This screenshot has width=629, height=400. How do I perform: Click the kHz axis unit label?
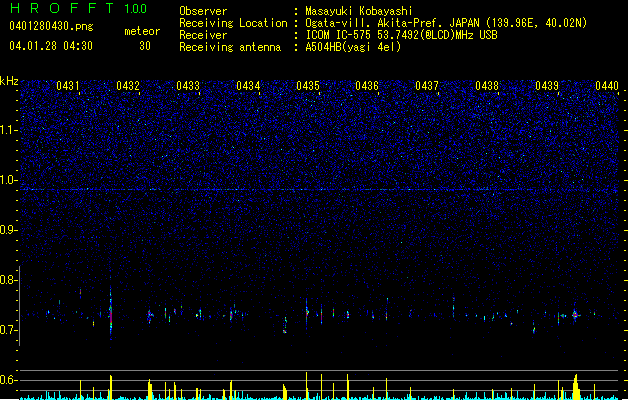9,81
